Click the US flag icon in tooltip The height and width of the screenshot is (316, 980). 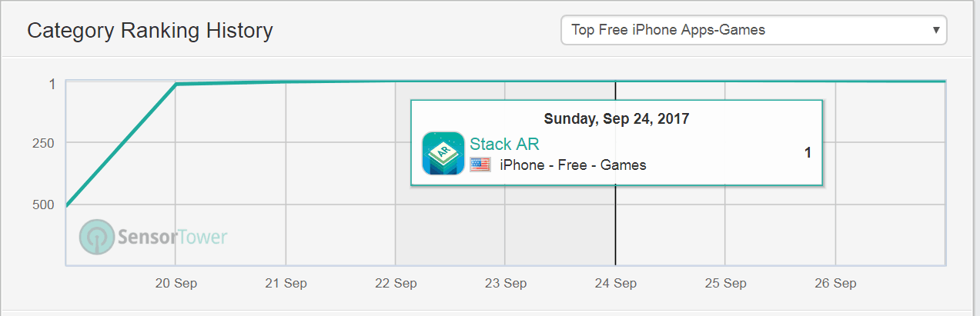tap(480, 165)
